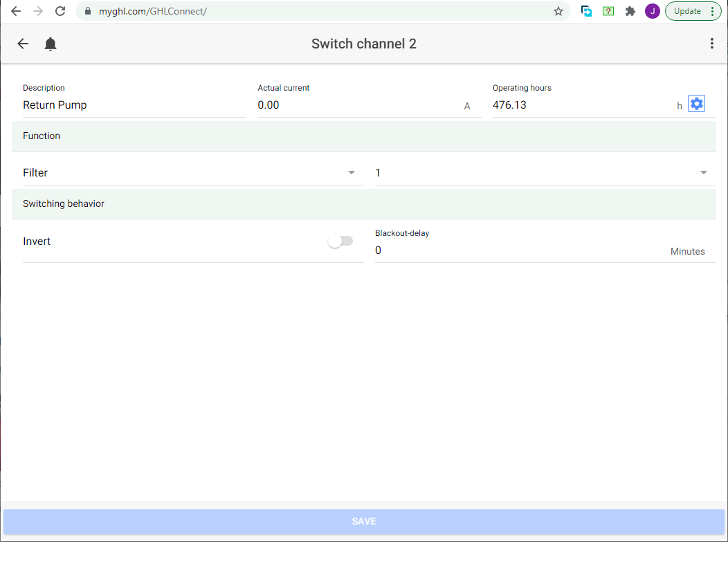Click the browser back navigation arrow
This screenshot has height=573, width=728.
(16, 11)
